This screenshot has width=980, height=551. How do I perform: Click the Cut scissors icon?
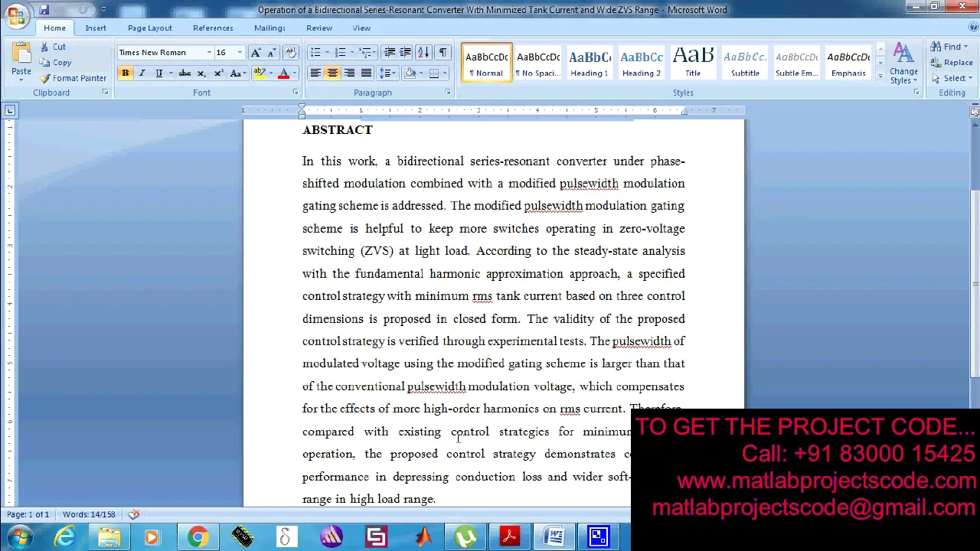click(x=44, y=47)
